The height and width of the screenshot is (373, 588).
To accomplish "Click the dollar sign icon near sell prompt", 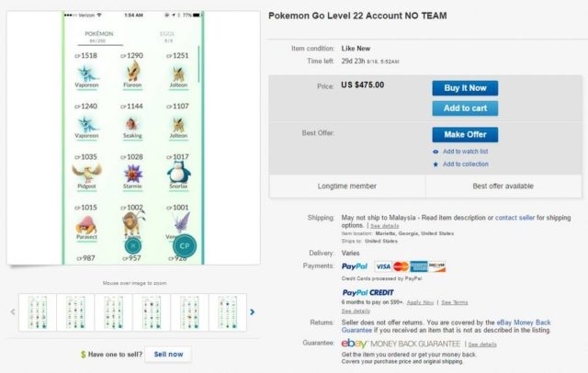I will click(x=84, y=354).
